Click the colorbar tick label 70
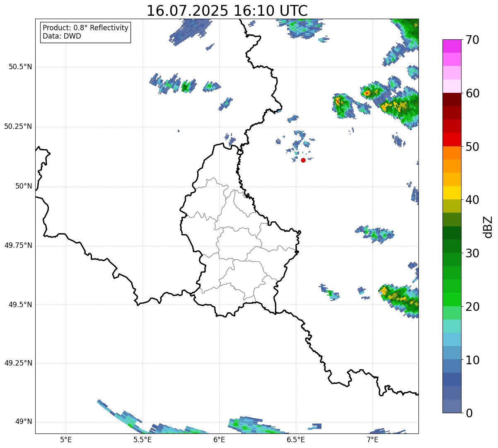The image size is (498, 448). tap(472, 40)
